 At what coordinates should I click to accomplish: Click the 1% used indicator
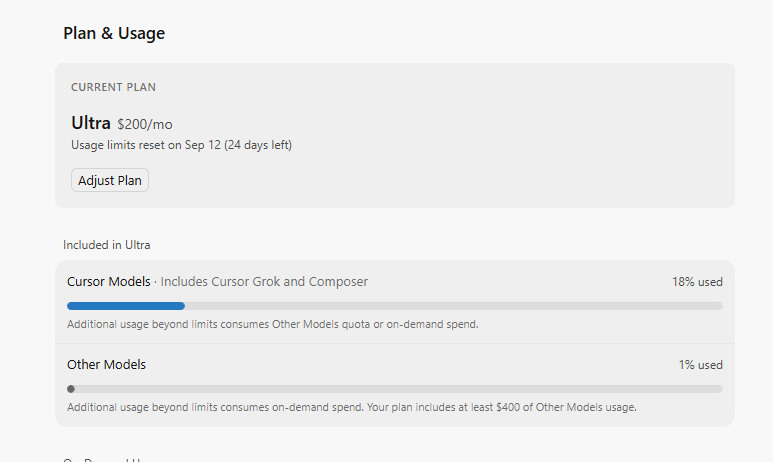(x=701, y=365)
